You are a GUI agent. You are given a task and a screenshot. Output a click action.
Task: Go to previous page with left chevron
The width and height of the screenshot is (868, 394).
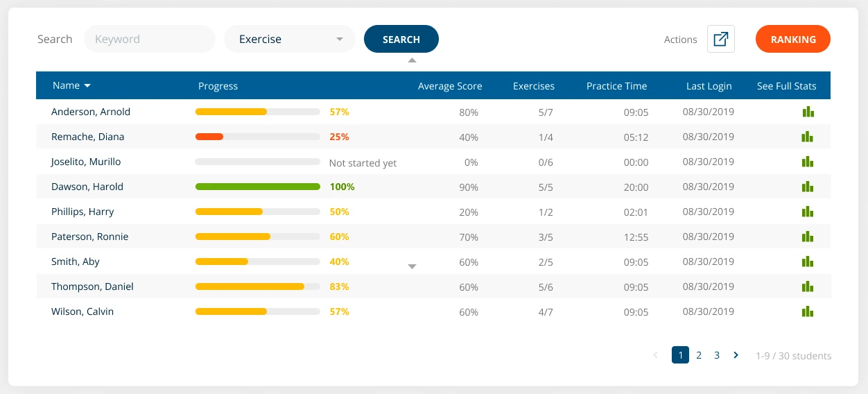(x=656, y=355)
